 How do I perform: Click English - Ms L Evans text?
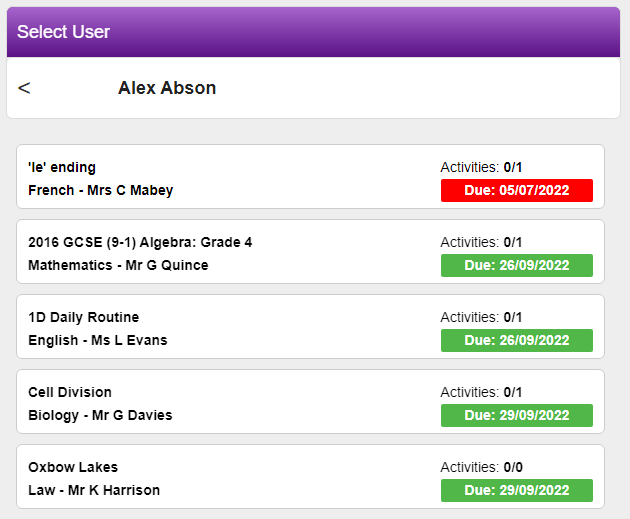coord(98,340)
